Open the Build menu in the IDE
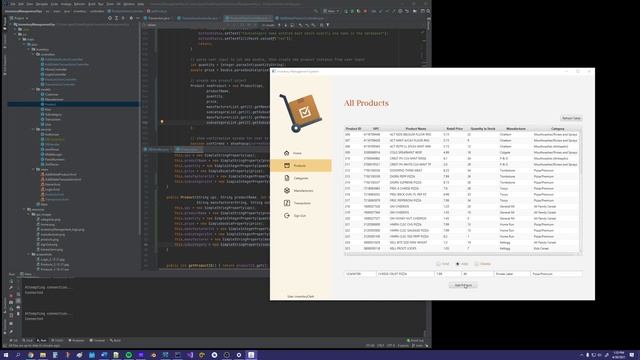 click(x=92, y=4)
